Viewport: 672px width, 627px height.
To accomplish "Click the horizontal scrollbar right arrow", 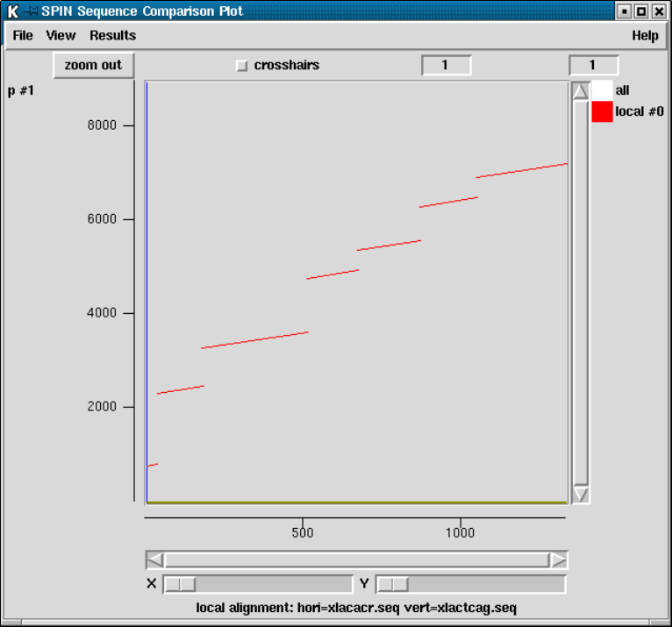I will pos(559,559).
